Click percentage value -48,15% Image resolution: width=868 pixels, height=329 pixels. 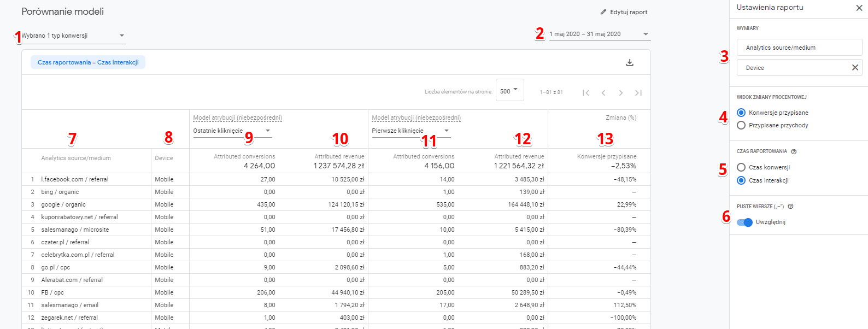coord(625,179)
